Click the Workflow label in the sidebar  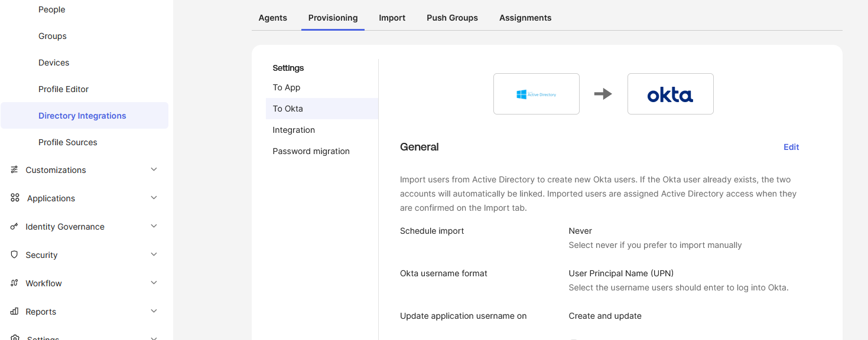(44, 283)
